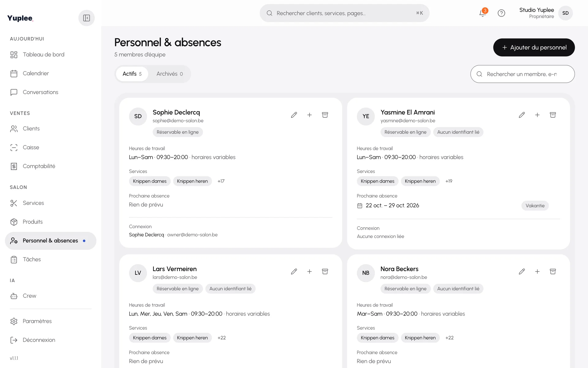The width and height of the screenshot is (588, 368).
Task: Open the Studio Yuplee account menu
Action: coord(546,13)
